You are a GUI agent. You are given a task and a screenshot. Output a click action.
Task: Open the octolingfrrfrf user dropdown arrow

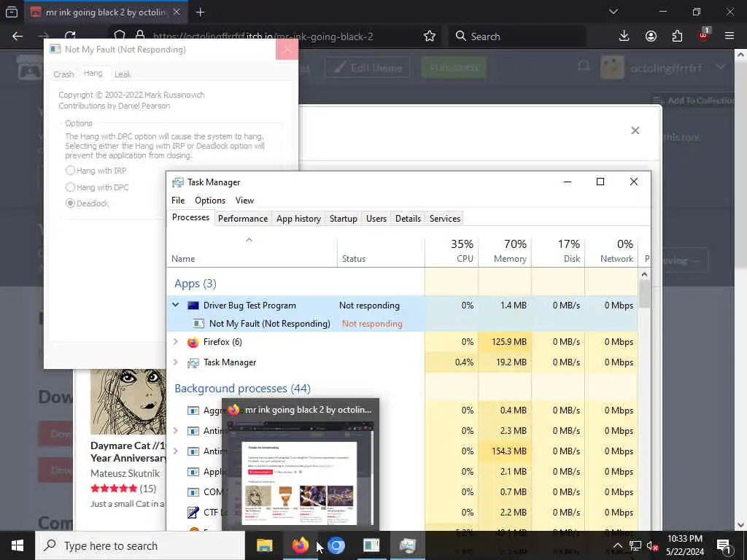[x=721, y=68]
